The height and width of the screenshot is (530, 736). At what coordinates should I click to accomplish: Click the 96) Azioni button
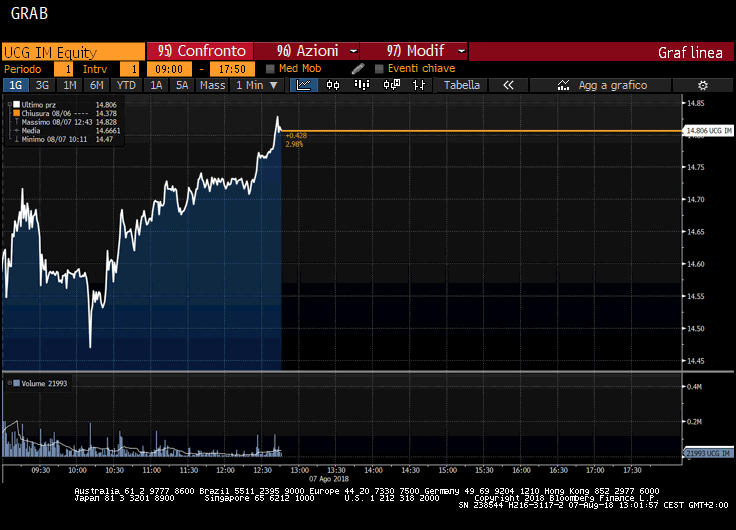[x=307, y=51]
